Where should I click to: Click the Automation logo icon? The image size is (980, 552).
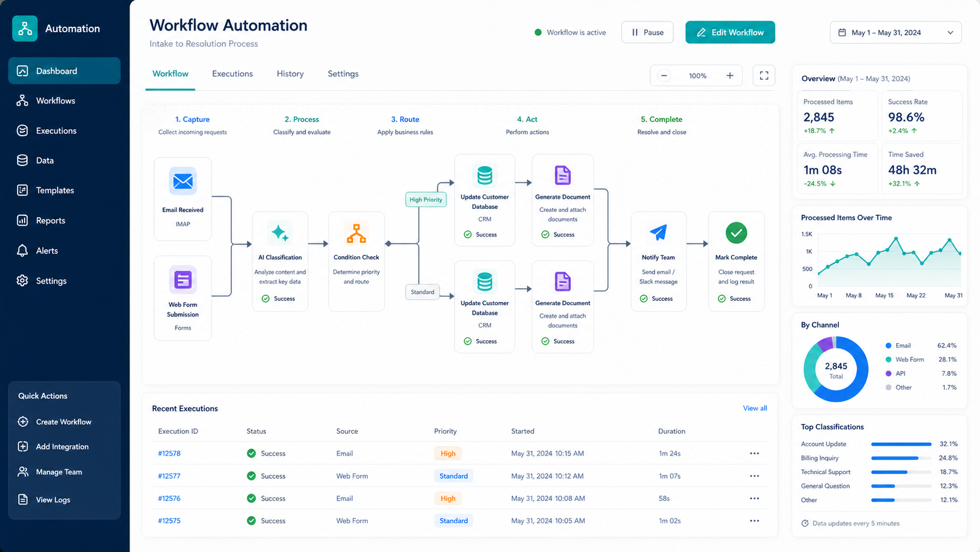(25, 28)
